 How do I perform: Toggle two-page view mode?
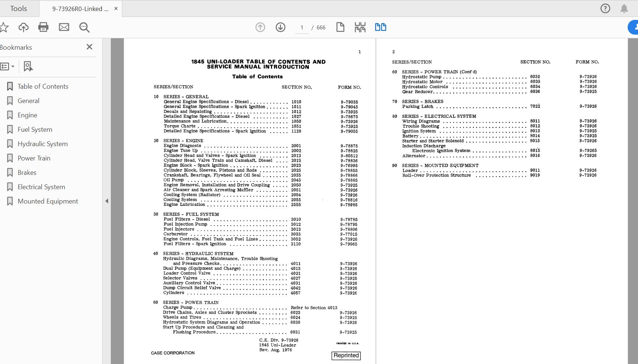[x=380, y=27]
